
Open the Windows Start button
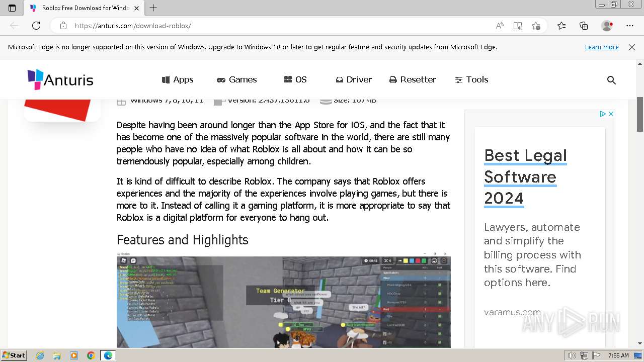14,355
